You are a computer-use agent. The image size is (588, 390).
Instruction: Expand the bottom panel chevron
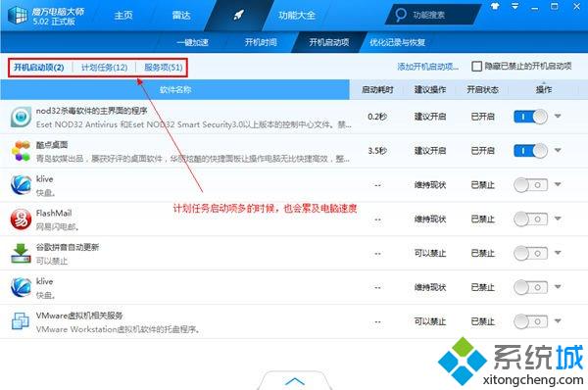pos(295,381)
